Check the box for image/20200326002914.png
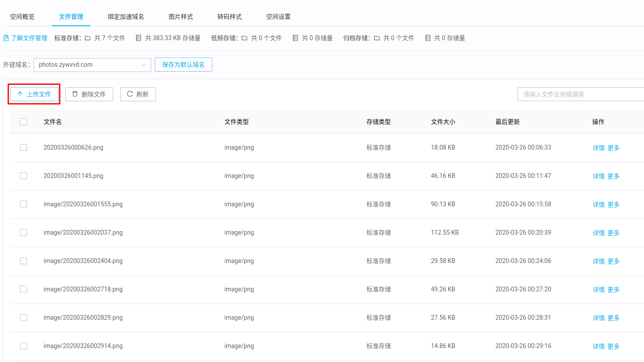 pyautogui.click(x=24, y=346)
